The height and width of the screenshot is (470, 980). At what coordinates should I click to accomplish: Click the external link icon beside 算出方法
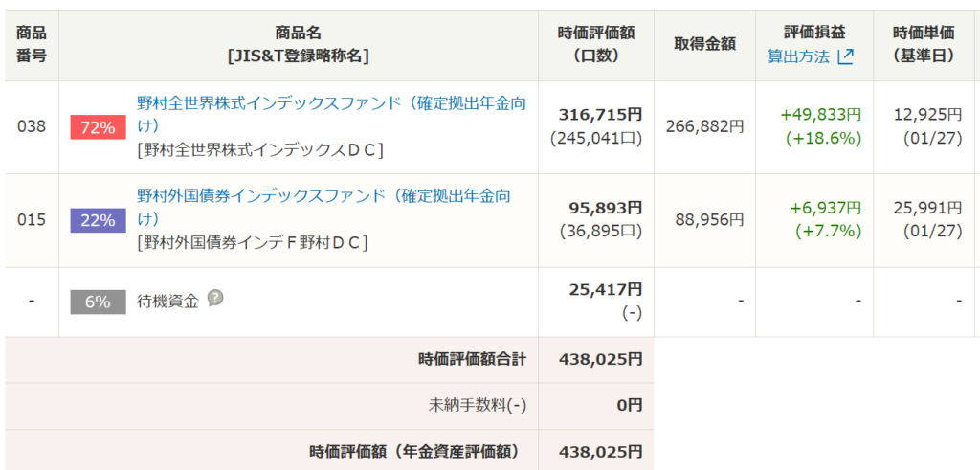coord(845,56)
